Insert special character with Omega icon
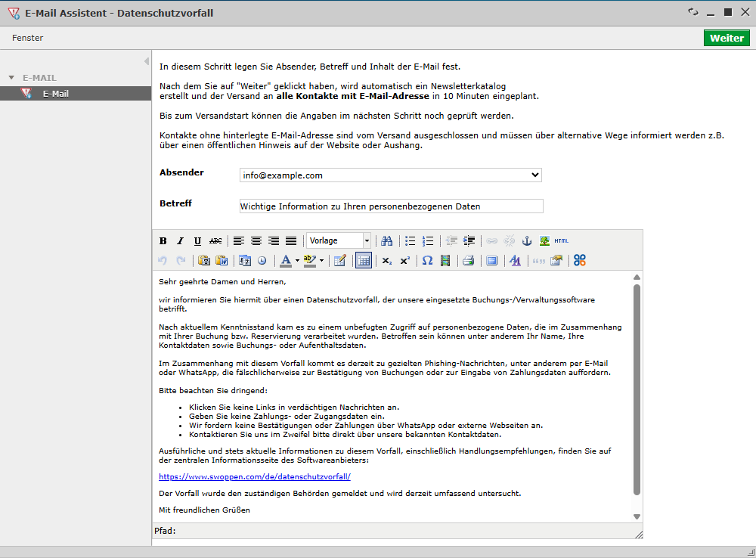Viewport: 756px width, 558px height. tap(427, 261)
